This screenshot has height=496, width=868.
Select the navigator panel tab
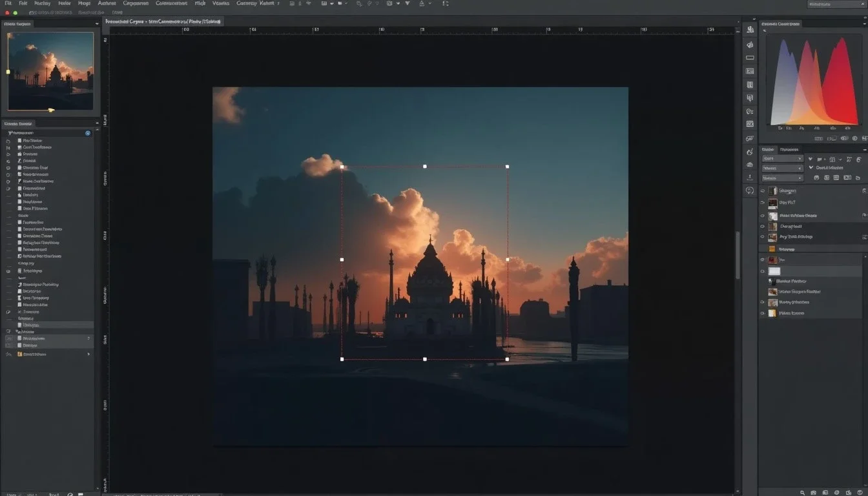point(18,24)
